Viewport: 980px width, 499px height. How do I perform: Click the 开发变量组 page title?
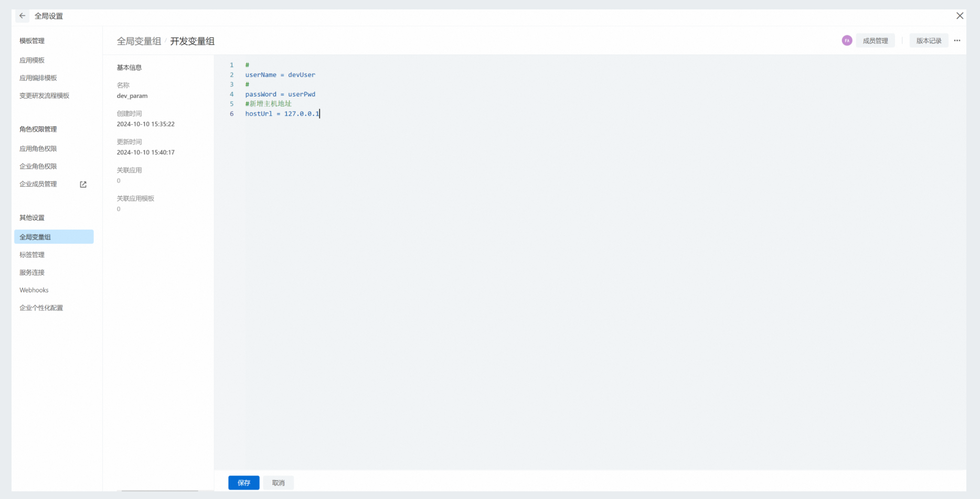[x=193, y=41]
